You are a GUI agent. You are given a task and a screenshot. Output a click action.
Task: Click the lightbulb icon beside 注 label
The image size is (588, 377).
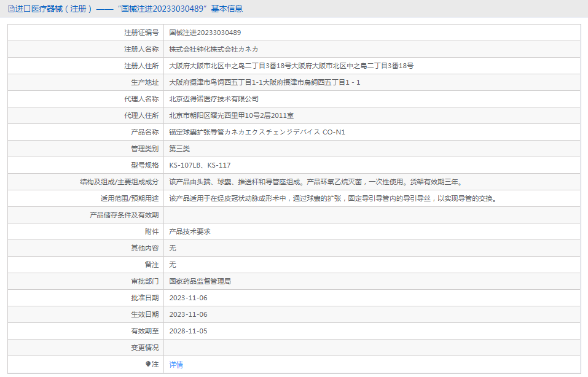[x=148, y=364]
